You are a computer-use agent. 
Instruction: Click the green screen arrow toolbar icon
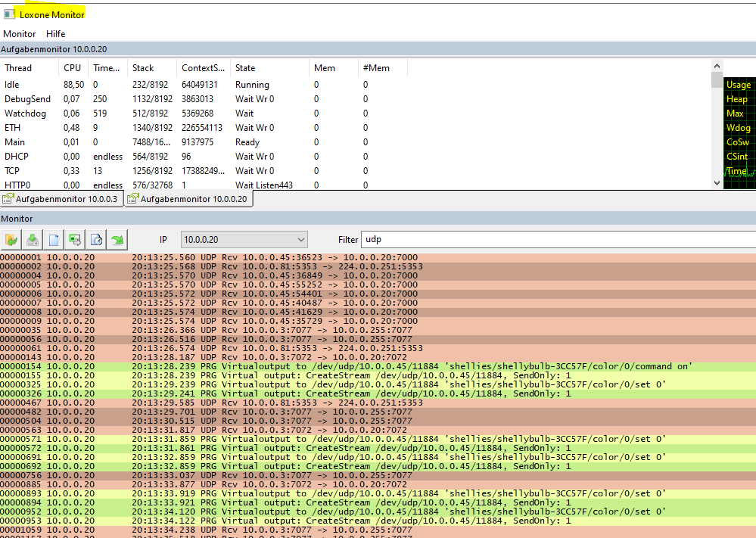pyautogui.click(x=75, y=240)
